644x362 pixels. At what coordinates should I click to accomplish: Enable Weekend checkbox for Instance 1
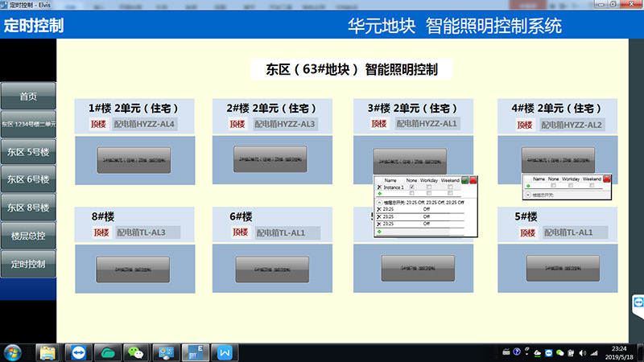click(451, 187)
